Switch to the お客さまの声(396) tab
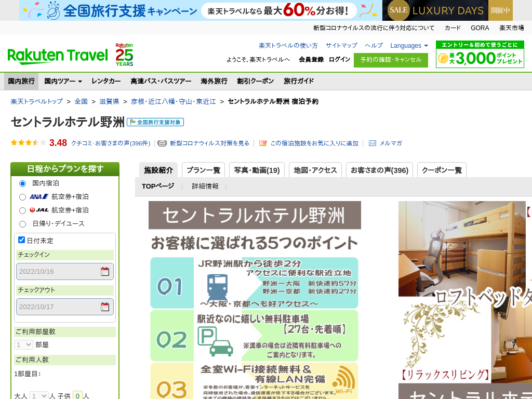Image resolution: width=532 pixels, height=399 pixels. (x=379, y=170)
